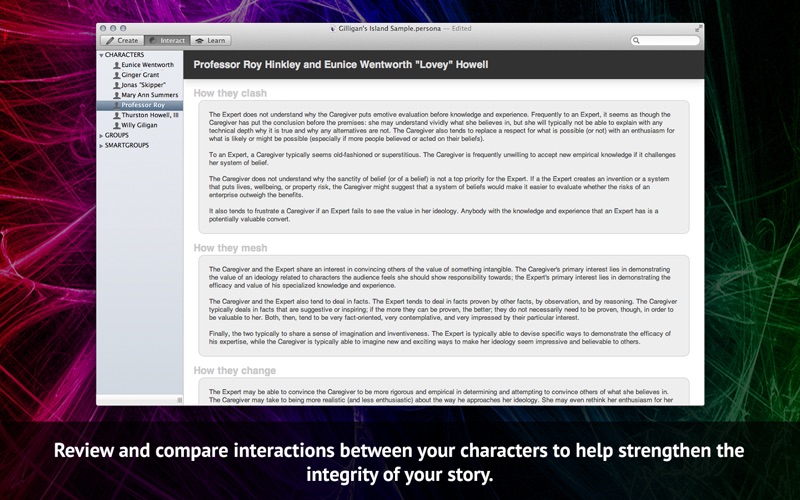The height and width of the screenshot is (500, 800).
Task: Click the pencil icon on Create tab
Action: pos(110,40)
